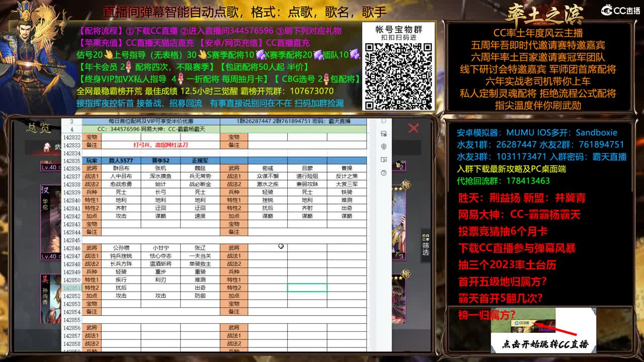
Task: Select the 大赏三军 cell
Action: [347, 184]
